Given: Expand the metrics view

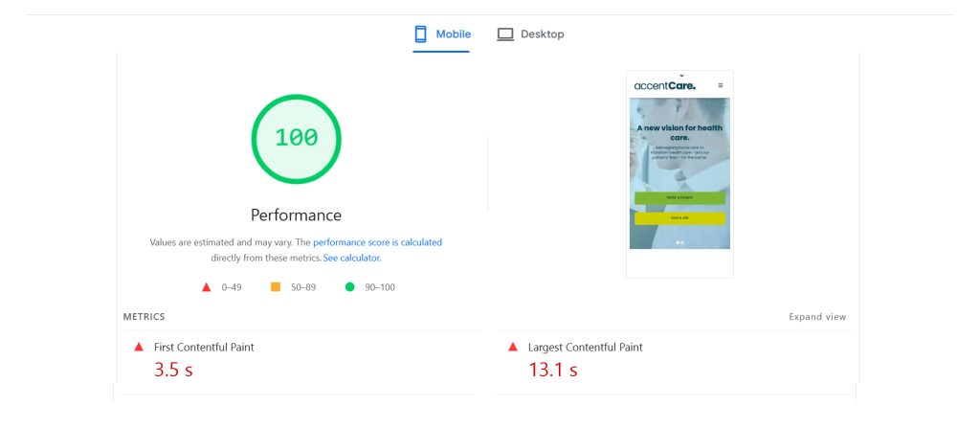Looking at the screenshot, I should [817, 317].
